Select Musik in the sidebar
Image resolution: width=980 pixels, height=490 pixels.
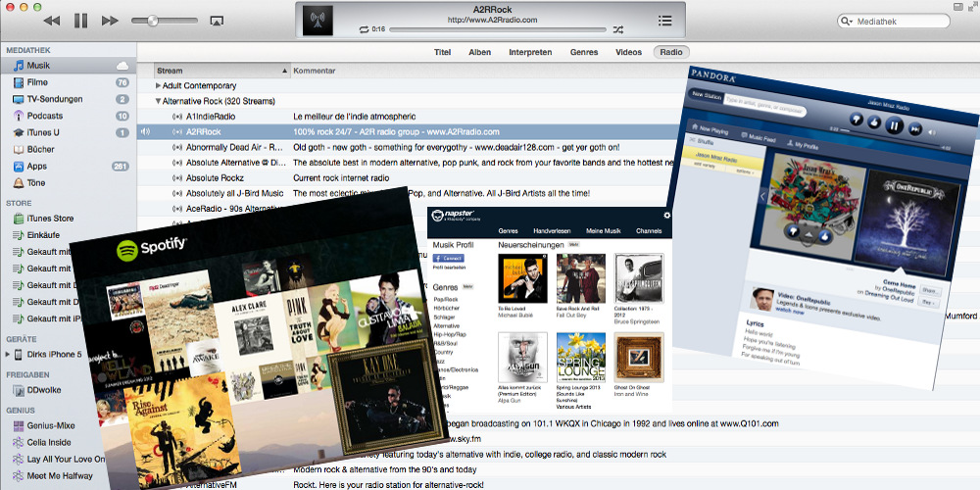click(69, 66)
